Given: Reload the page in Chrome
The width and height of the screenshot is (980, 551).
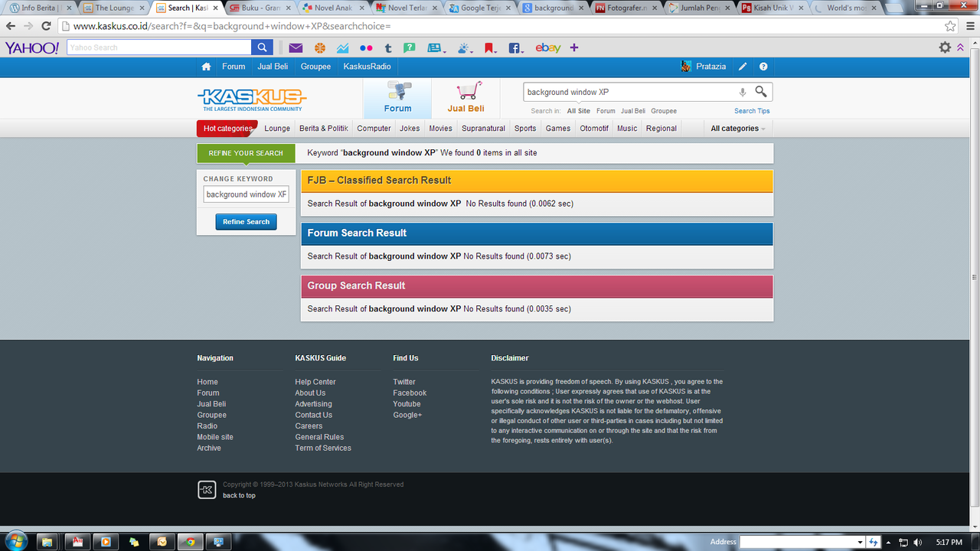Looking at the screenshot, I should click(x=46, y=25).
